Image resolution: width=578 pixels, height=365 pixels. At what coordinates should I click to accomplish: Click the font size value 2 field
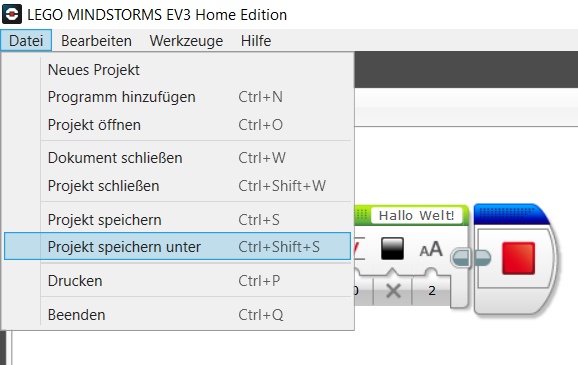432,291
